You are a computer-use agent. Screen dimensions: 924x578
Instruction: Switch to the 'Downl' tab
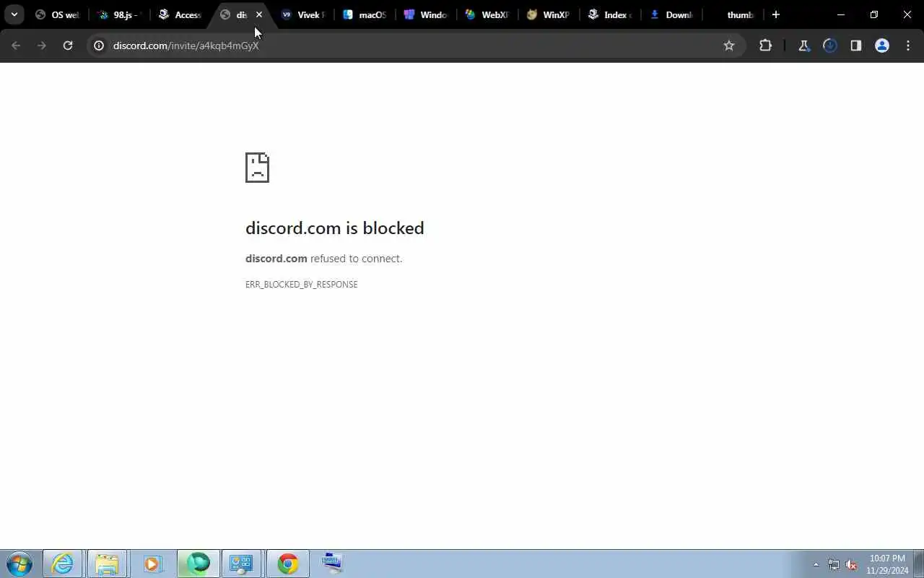tap(671, 14)
